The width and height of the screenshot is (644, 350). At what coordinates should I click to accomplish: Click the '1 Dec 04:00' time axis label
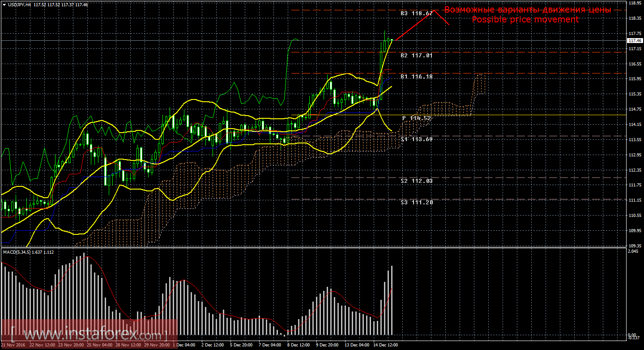coord(183,346)
